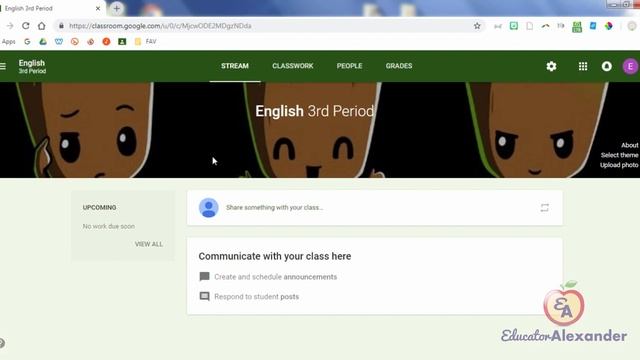Click 'Communicate with your class here' heading
640x360 pixels.
pyautogui.click(x=275, y=256)
